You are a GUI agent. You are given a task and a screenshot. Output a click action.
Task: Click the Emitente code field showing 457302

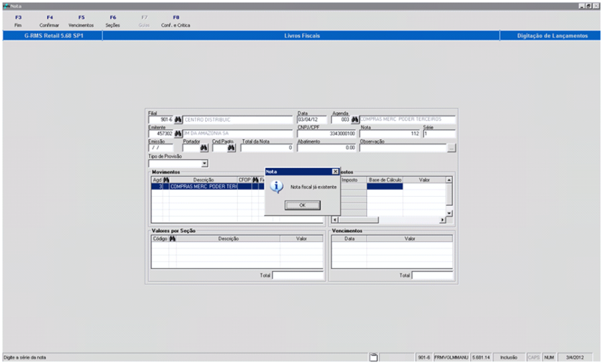pos(161,134)
